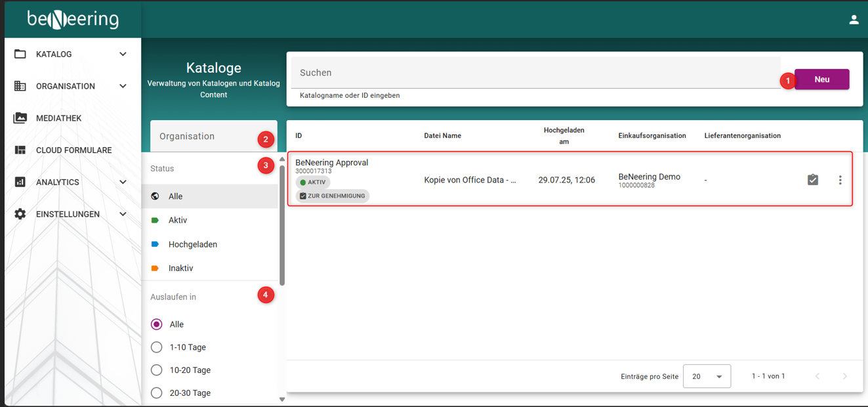Select the 20-30 Tage radio button
The width and height of the screenshot is (868, 407).
coord(157,393)
